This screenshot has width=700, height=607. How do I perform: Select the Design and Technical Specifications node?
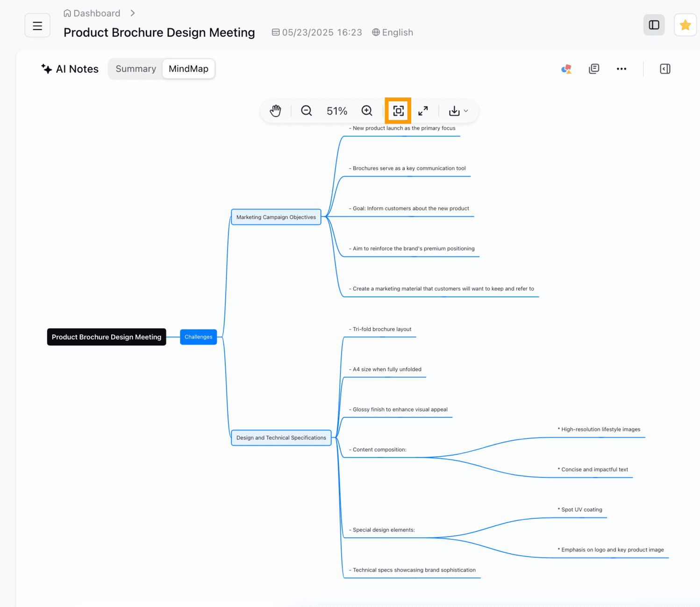click(281, 438)
